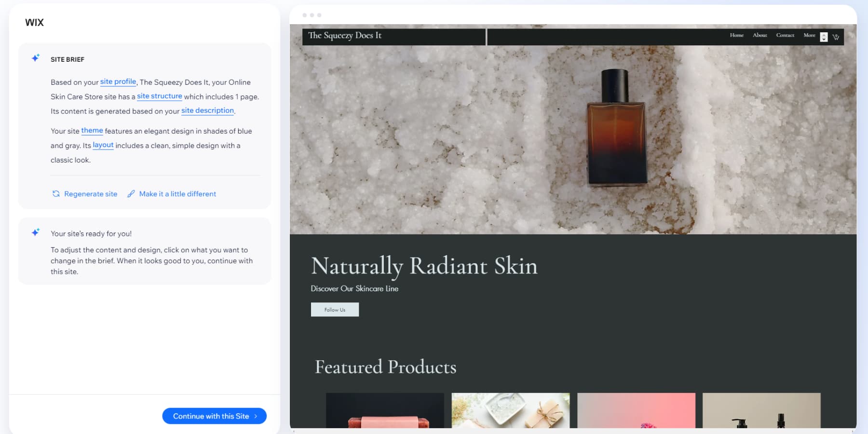The image size is (868, 434).
Task: Click the refresh icon beside Regenerate site
Action: pos(56,193)
